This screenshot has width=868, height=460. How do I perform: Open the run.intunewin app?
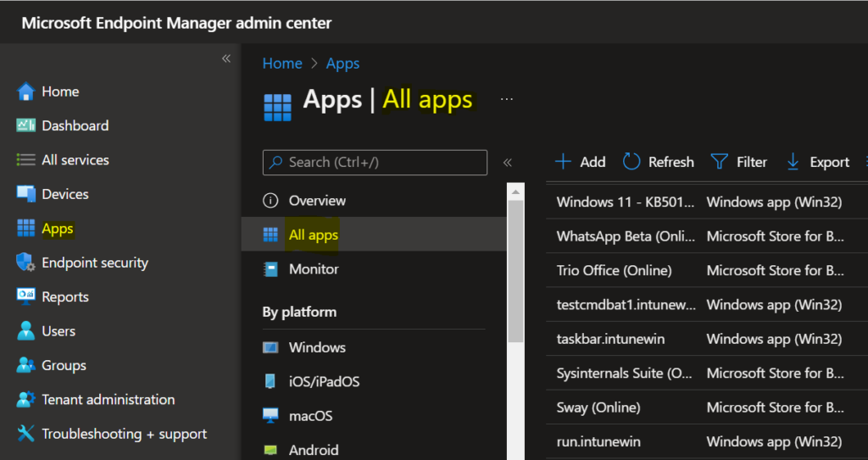[x=598, y=441]
